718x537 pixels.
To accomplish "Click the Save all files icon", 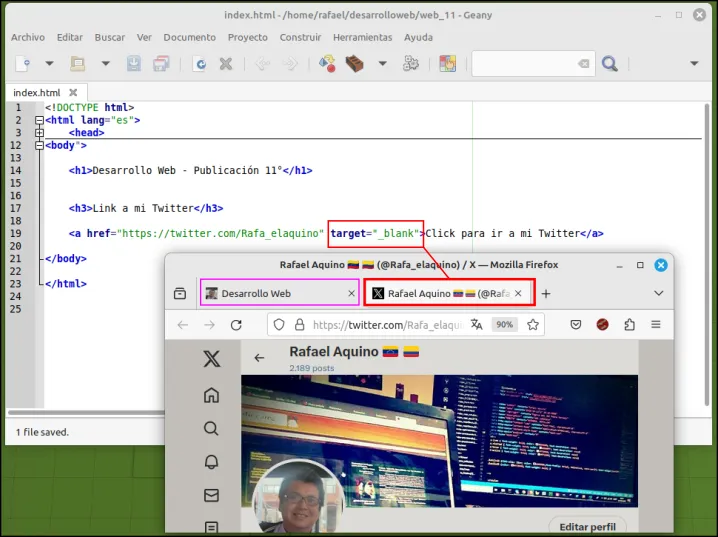I will coord(161,64).
